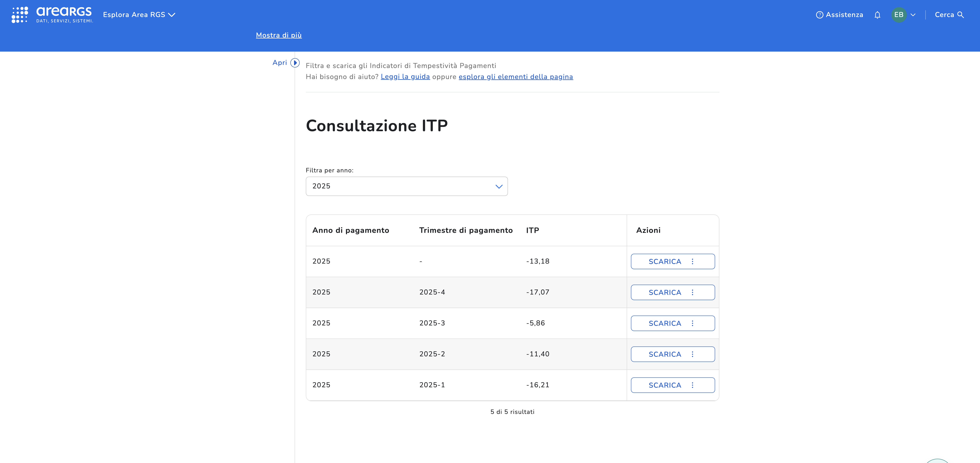This screenshot has width=980, height=463.
Task: Click the ITP value -5,86
Action: [536, 323]
